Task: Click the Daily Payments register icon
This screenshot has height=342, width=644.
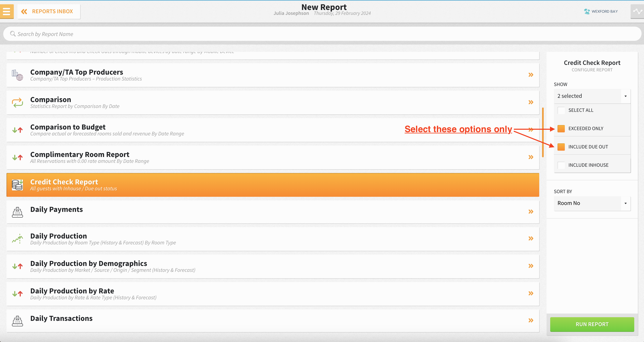Action: tap(17, 212)
